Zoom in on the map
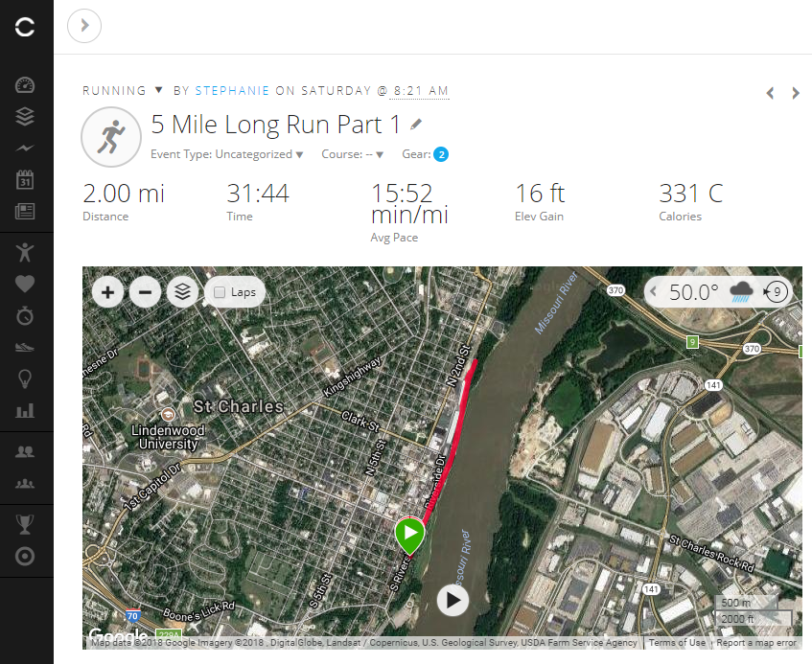The width and height of the screenshot is (812, 664). tap(108, 292)
